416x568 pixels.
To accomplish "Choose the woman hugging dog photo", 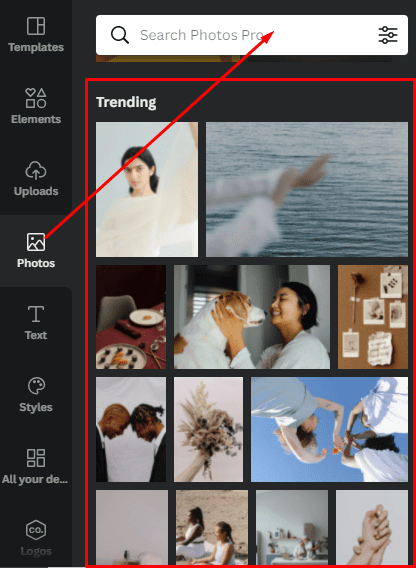I will 252,317.
